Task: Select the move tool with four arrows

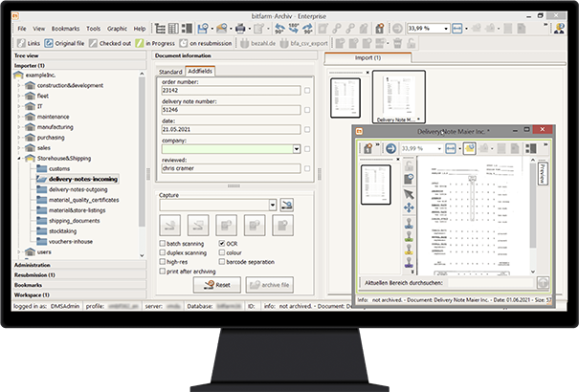Action: pos(409,207)
